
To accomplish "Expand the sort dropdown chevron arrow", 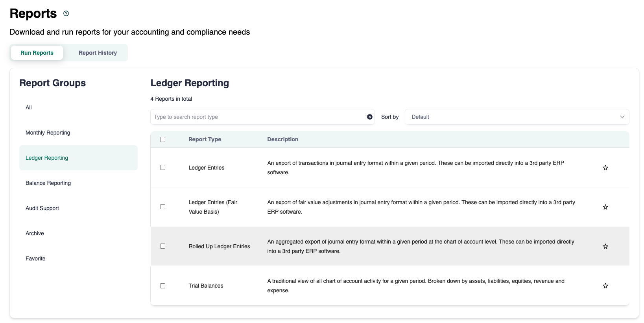I will click(622, 117).
